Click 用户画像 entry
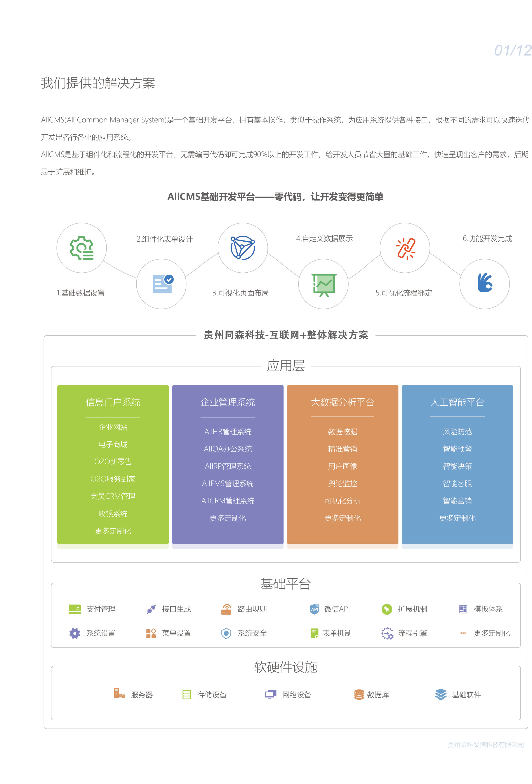 pyautogui.click(x=342, y=466)
